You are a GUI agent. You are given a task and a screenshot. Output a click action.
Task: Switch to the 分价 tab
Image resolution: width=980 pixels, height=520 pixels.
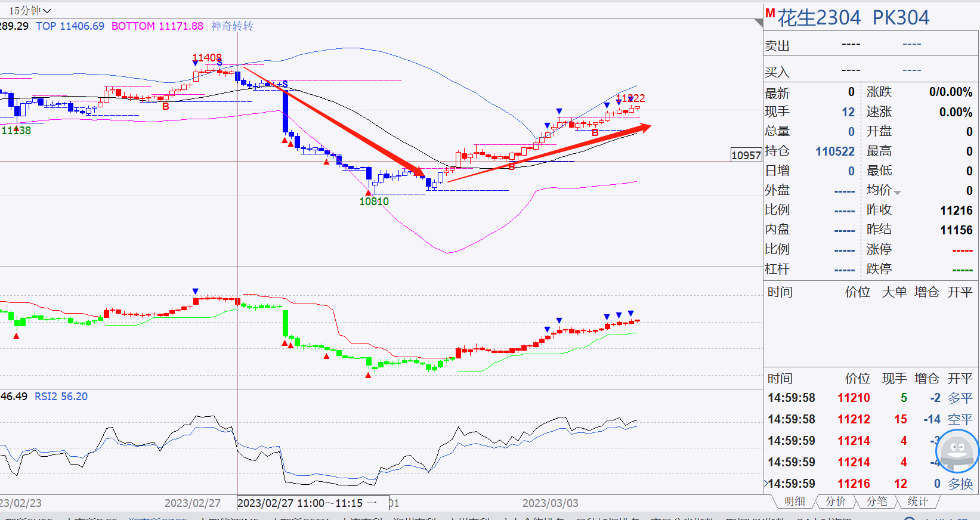click(x=836, y=502)
